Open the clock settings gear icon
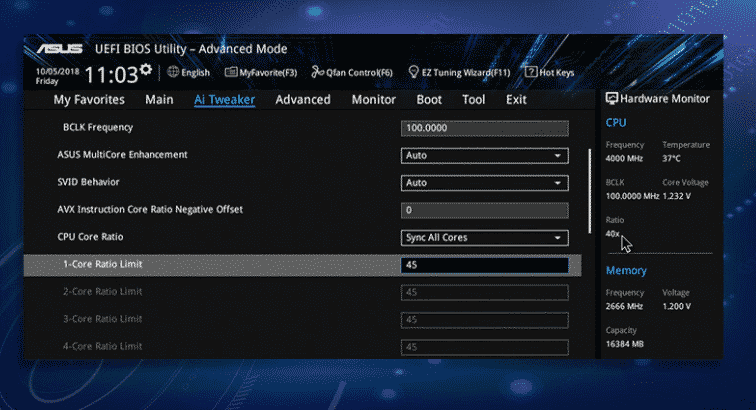Screen dimensions: 756x410 tap(146, 70)
